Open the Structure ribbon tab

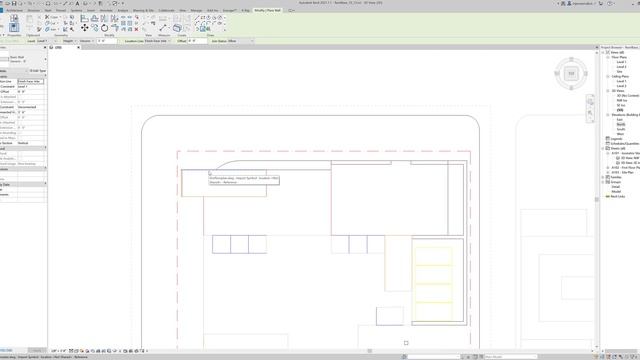pyautogui.click(x=33, y=10)
